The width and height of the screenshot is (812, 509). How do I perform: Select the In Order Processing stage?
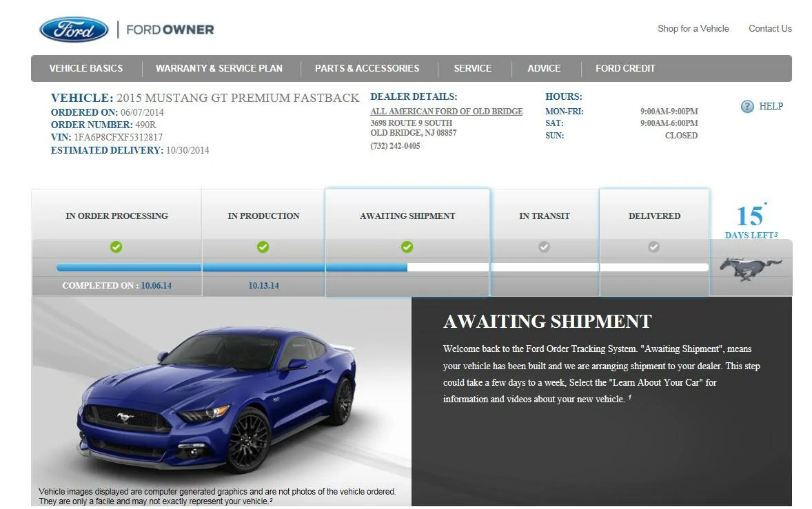(x=117, y=216)
